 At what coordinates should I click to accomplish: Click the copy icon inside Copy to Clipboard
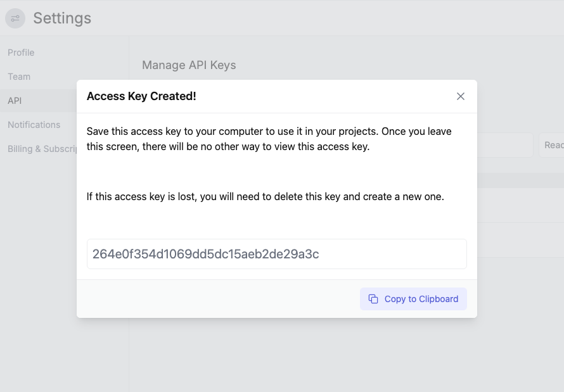coord(372,298)
